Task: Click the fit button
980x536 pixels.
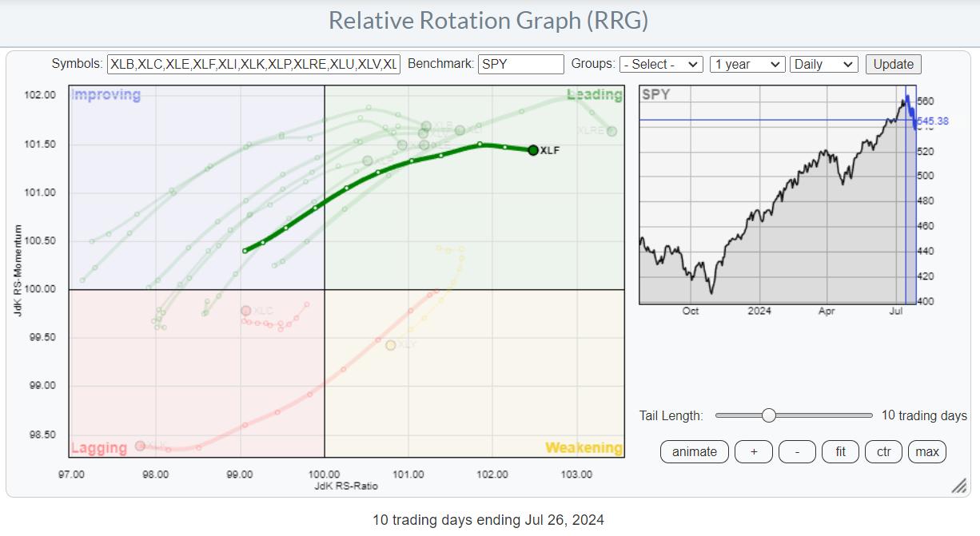Action: pyautogui.click(x=840, y=451)
